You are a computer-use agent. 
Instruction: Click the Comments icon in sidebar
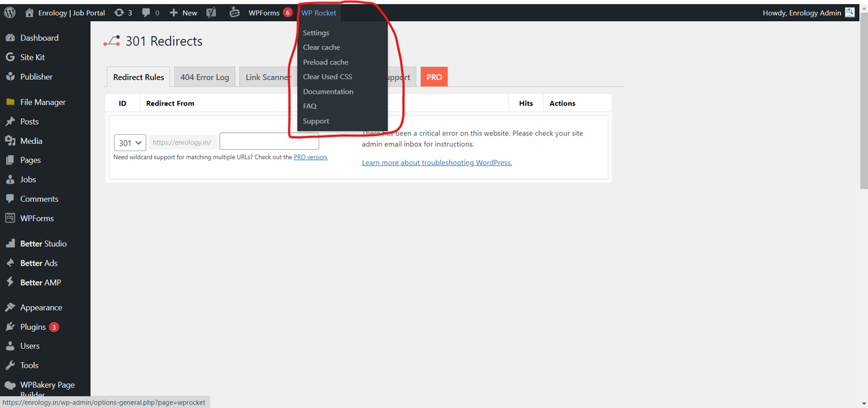(10, 199)
